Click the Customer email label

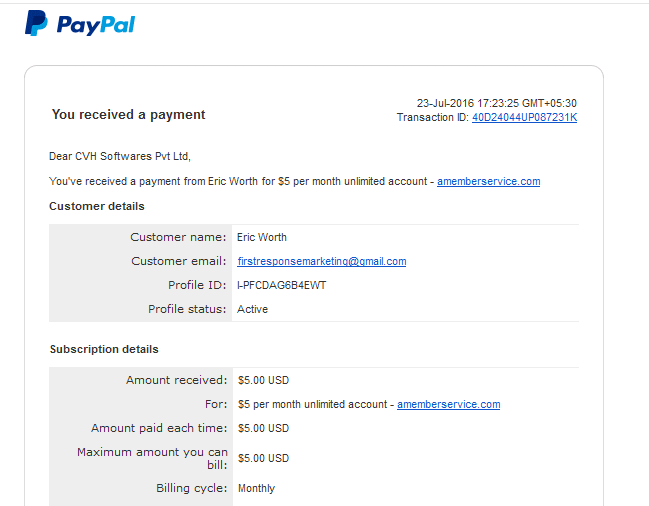[x=179, y=261]
